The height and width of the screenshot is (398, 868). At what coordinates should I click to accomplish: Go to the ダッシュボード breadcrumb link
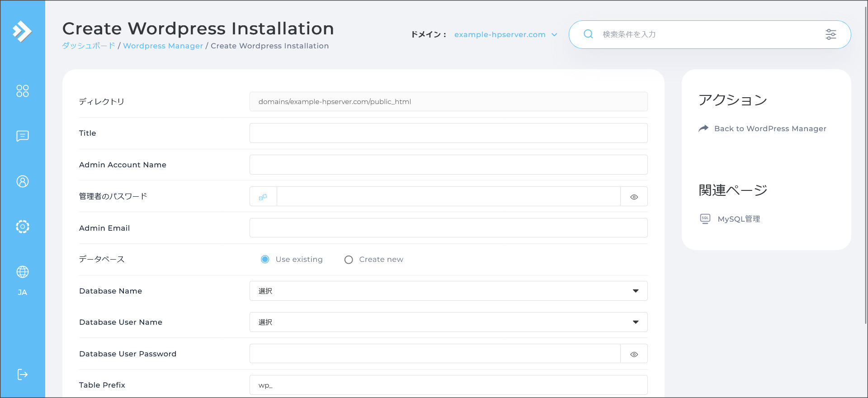(x=89, y=46)
